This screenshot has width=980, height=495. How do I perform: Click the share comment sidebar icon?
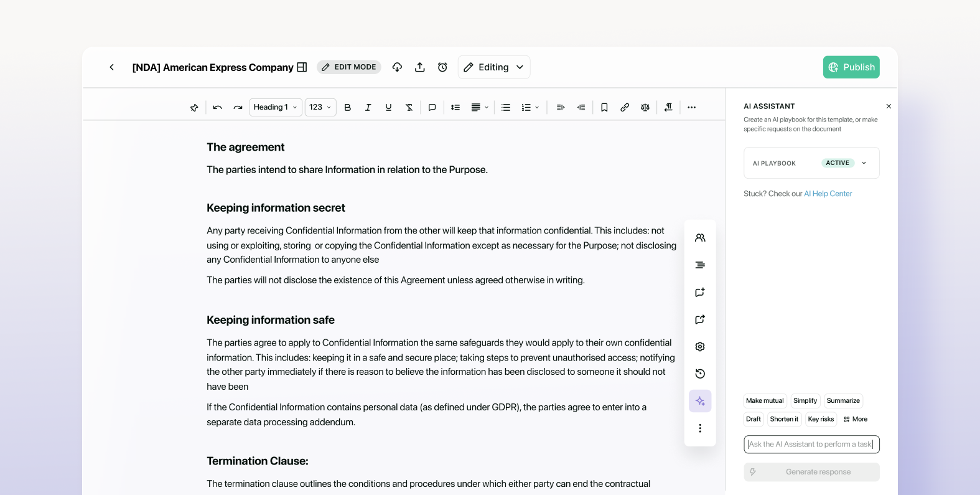700,319
